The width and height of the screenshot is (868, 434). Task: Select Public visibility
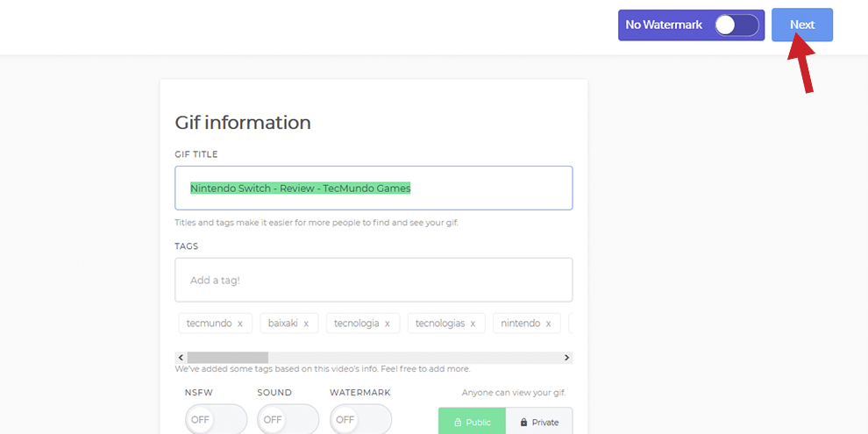tap(472, 422)
